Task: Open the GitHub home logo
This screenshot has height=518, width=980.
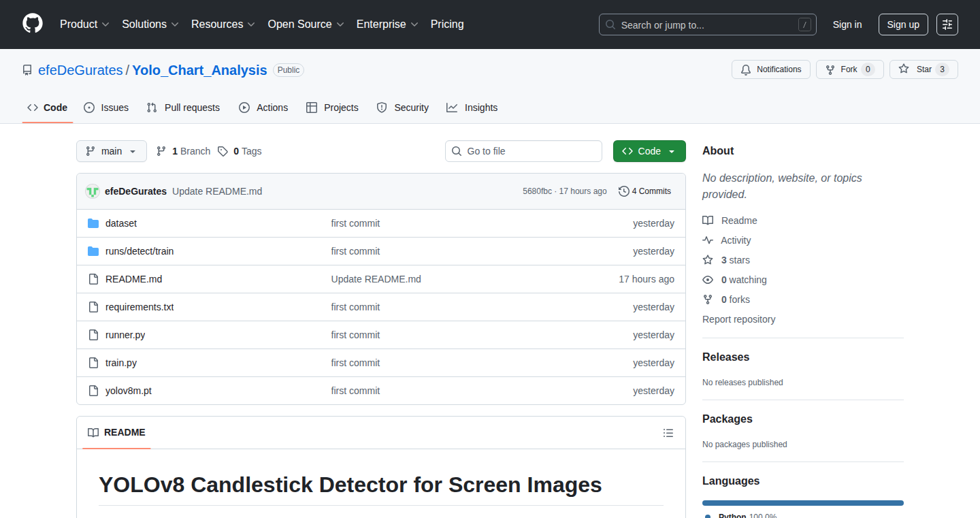Action: coord(33,24)
